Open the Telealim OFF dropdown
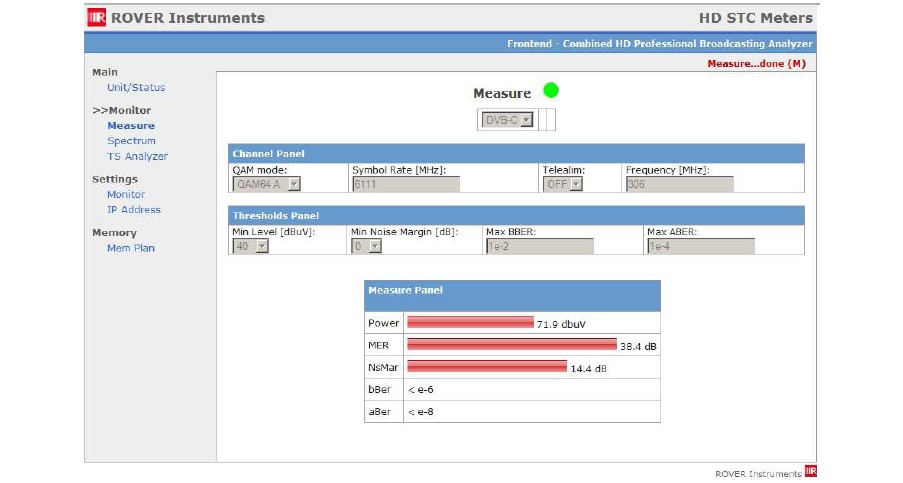Image resolution: width=903 pixels, height=483 pixels. [563, 184]
